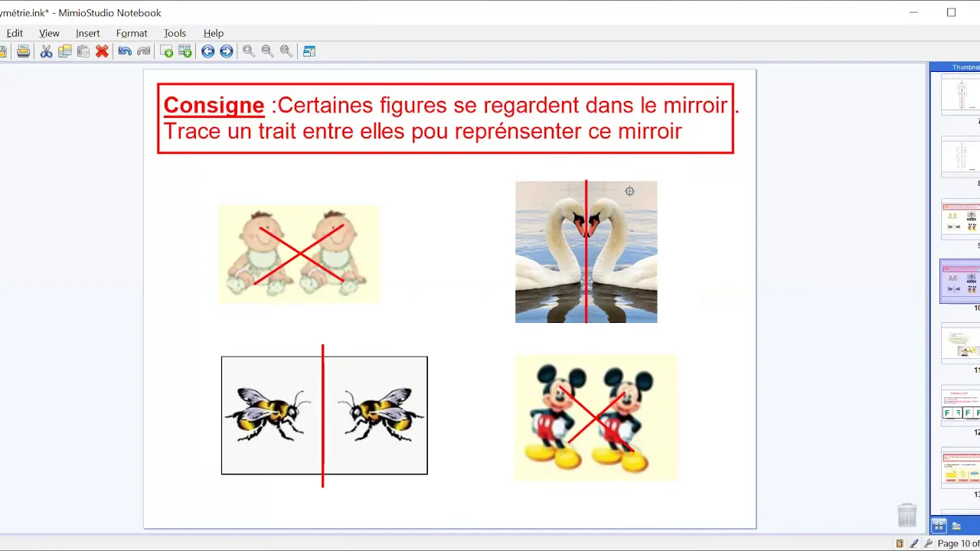Select the page 7 thumbnail

[x=961, y=94]
